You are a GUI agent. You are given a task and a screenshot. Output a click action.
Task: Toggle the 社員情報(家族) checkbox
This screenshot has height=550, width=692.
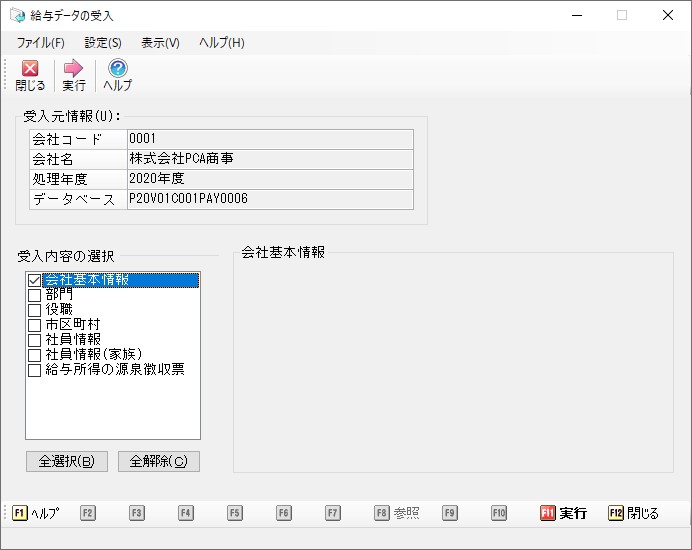click(35, 355)
